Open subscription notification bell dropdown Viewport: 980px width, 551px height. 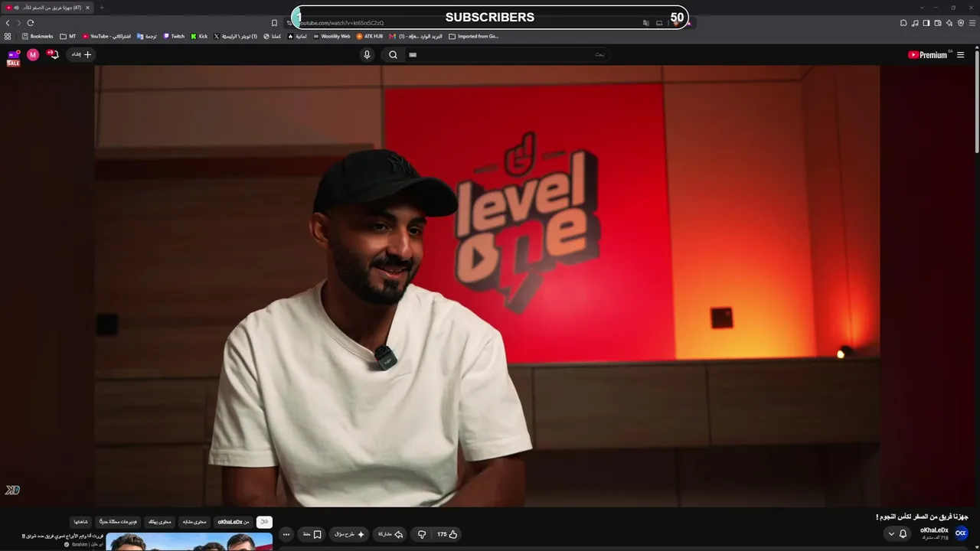point(897,534)
